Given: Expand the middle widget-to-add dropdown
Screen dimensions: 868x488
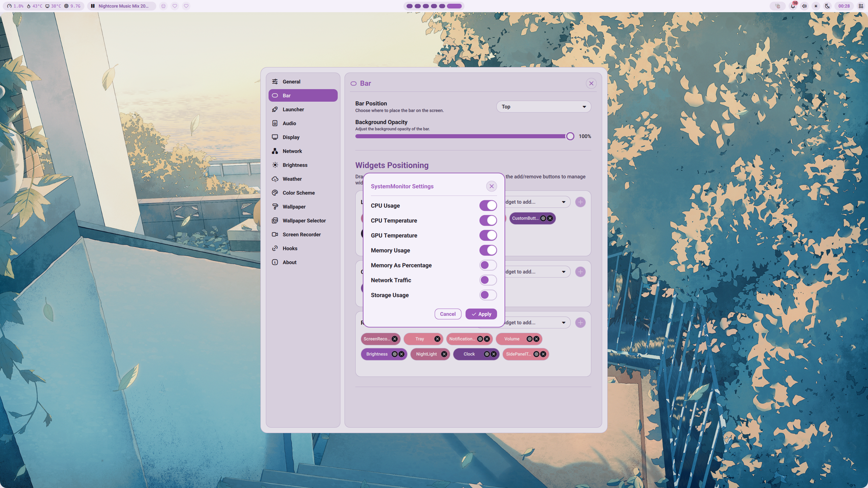Looking at the screenshot, I should (536, 272).
